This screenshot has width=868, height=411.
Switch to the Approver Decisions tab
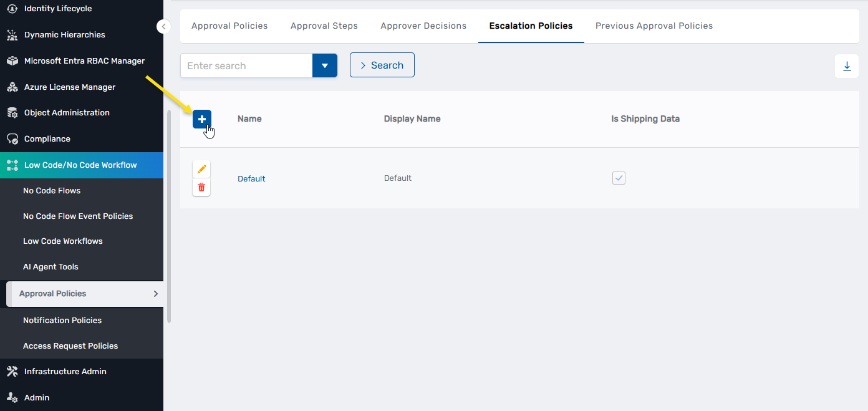click(423, 26)
